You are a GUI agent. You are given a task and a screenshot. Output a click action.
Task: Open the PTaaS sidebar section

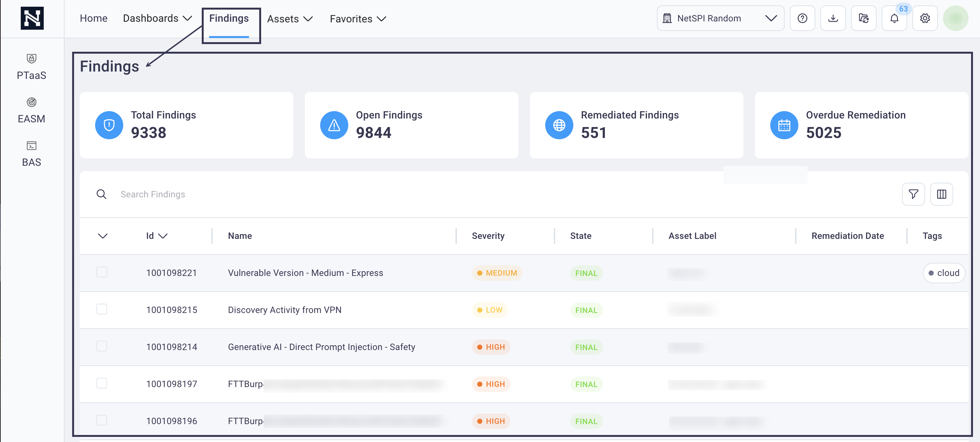pyautogui.click(x=32, y=67)
